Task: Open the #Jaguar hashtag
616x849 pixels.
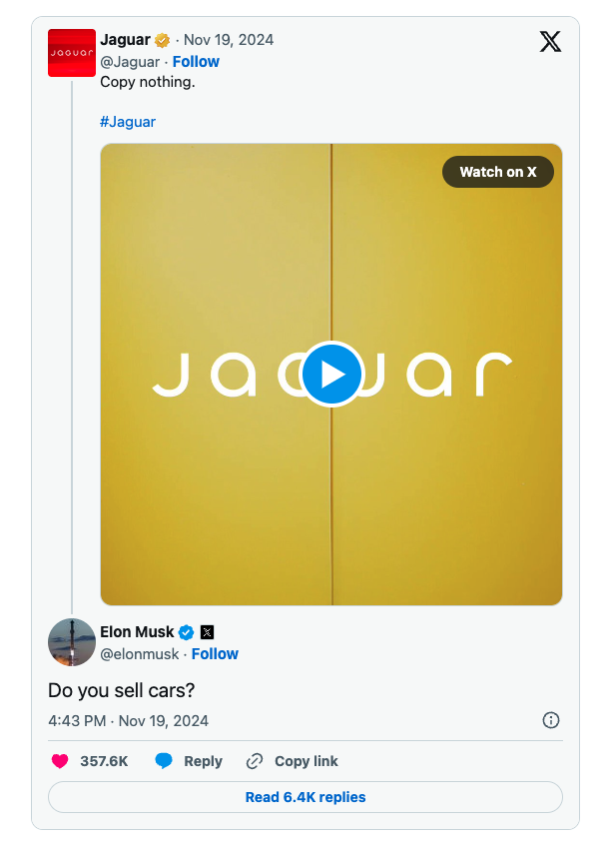Action: point(128,122)
